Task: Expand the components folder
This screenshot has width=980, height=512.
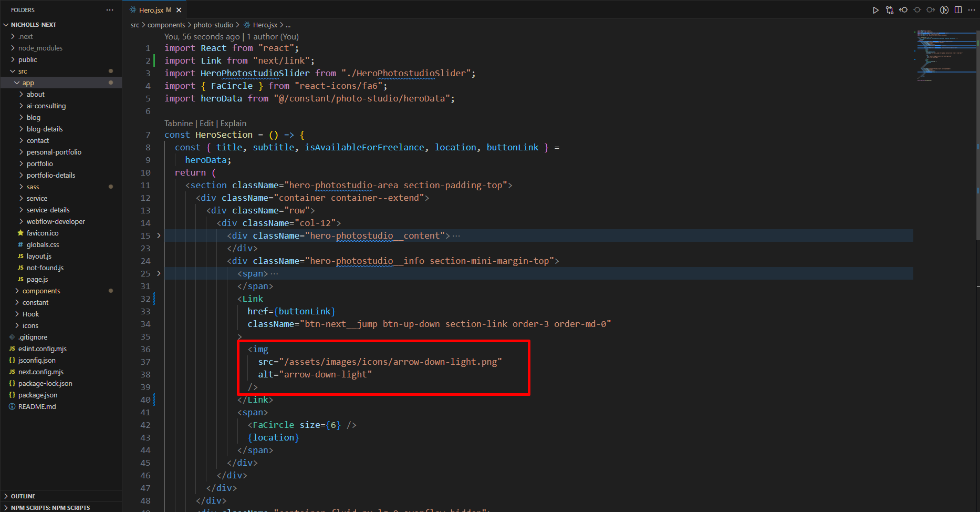Action: [41, 291]
